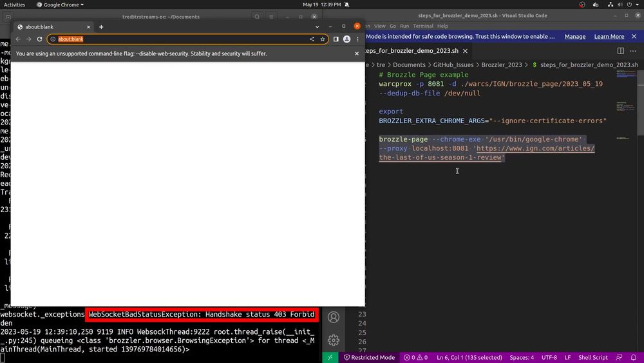Image resolution: width=644 pixels, height=363 pixels.
Task: Open Chrome tab search dropdown
Action: tap(317, 27)
